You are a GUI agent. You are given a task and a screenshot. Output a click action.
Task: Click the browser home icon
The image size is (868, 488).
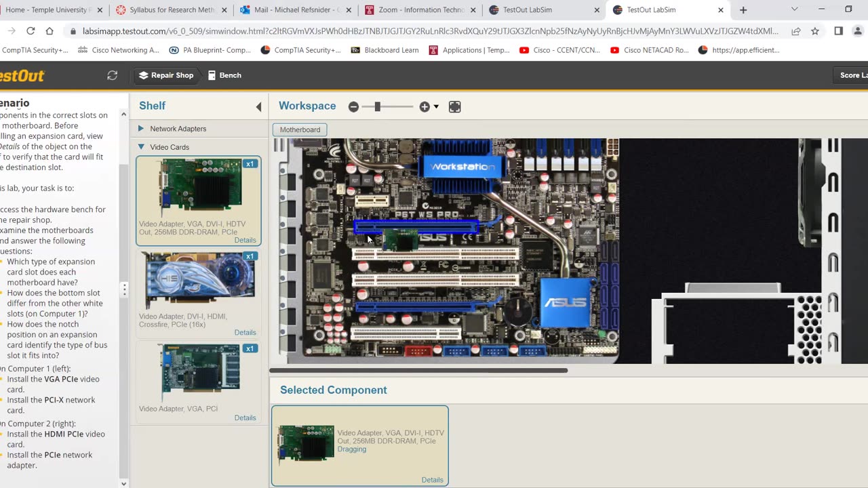(50, 31)
